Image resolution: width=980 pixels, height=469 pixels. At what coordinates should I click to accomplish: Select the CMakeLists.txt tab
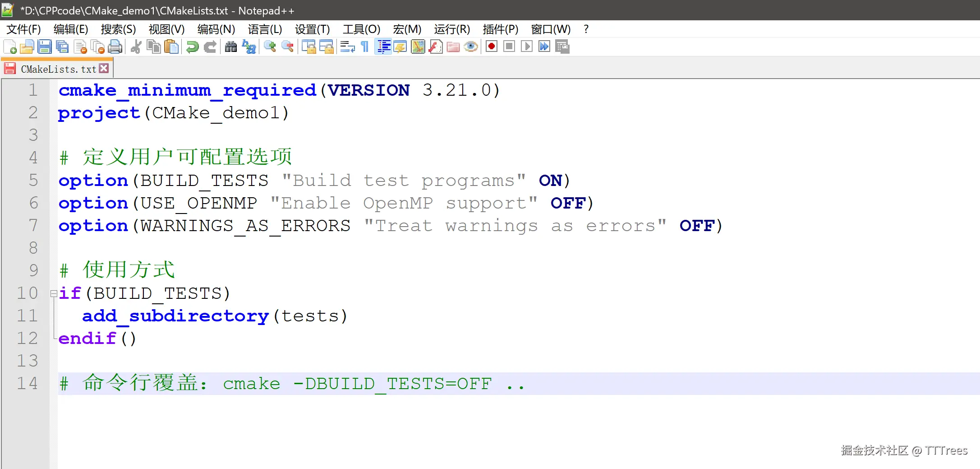pyautogui.click(x=58, y=69)
